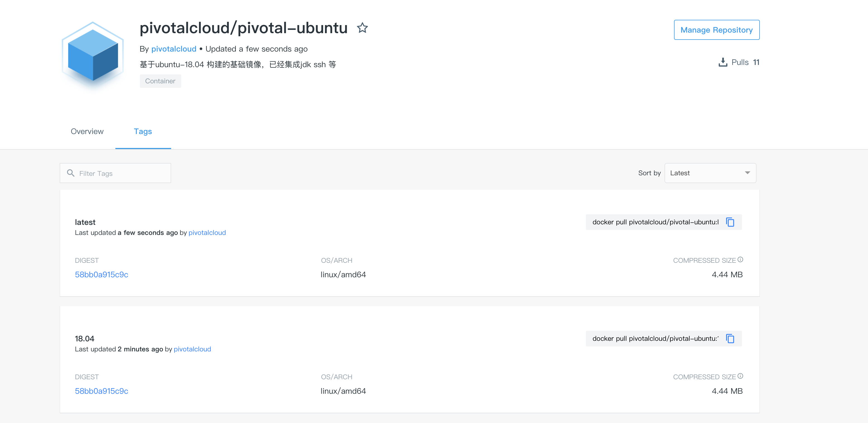Focus the Filter Tags input field
The image size is (868, 423).
coord(121,173)
